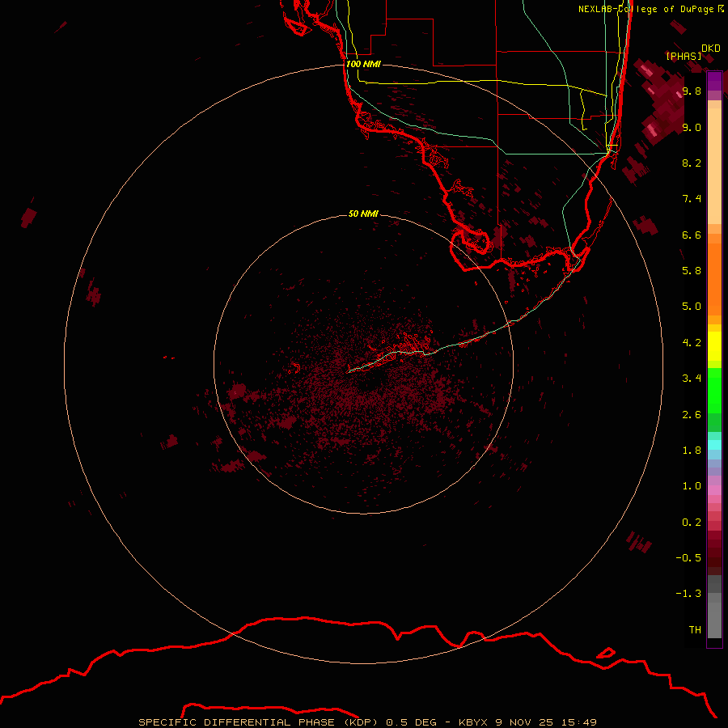This screenshot has height=728, width=728.
Task: Pick the purple segment atop the color scale
Action: pyautogui.click(x=714, y=81)
